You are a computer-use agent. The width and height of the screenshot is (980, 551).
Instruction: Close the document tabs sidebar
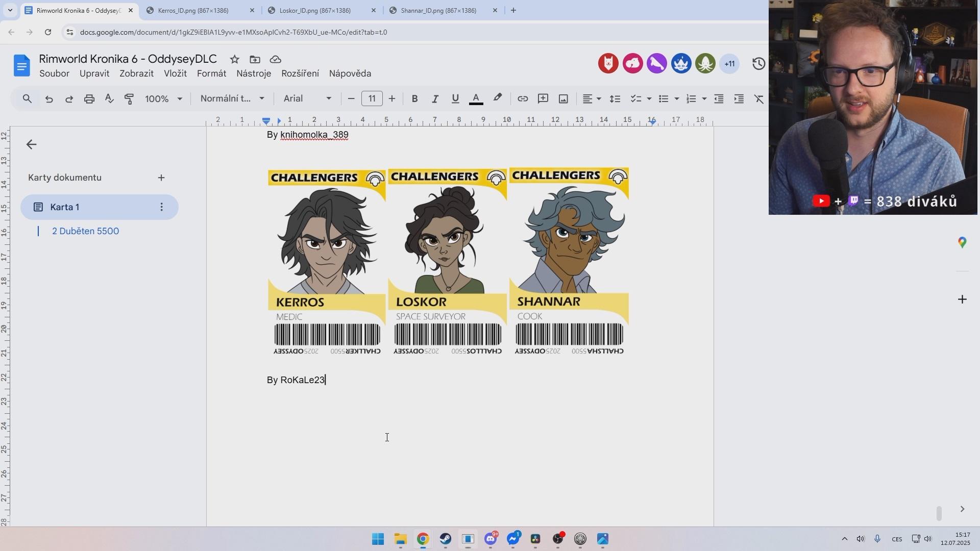(x=31, y=144)
